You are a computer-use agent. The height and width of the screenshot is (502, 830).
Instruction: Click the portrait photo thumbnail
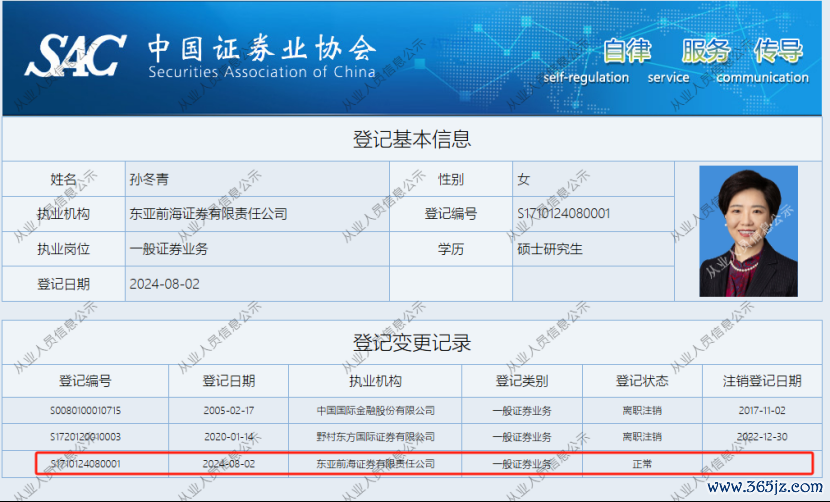748,231
